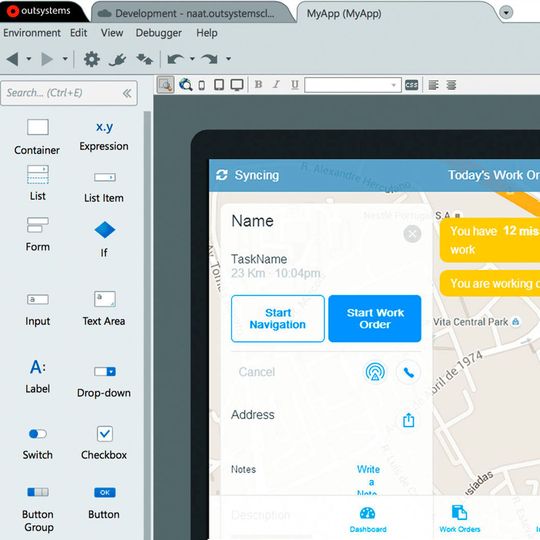Close the work order card with X
540x540 pixels.
coord(412,234)
